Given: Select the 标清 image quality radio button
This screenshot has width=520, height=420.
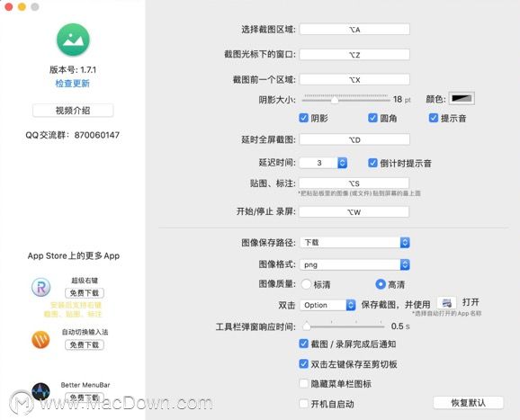Looking at the screenshot, I should point(306,284).
